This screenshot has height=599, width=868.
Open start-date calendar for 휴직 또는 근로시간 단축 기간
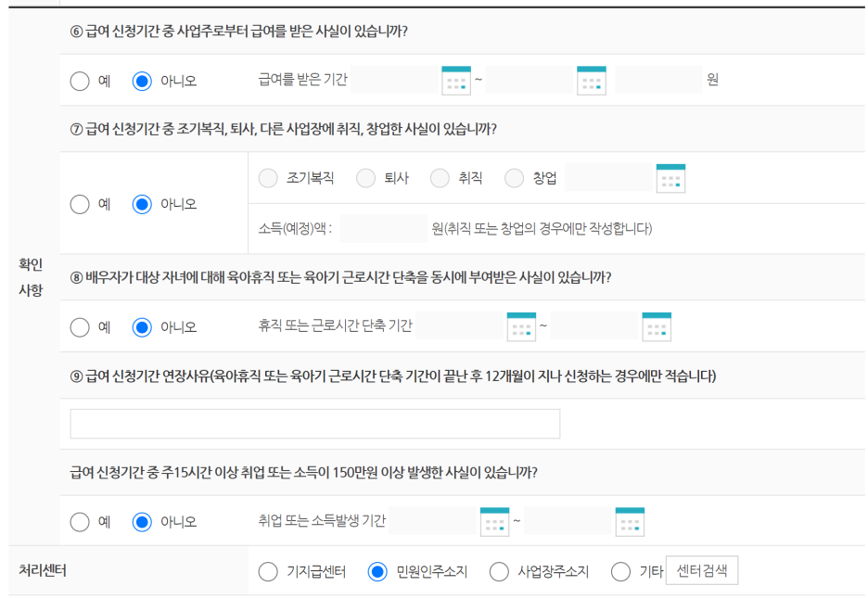[521, 326]
